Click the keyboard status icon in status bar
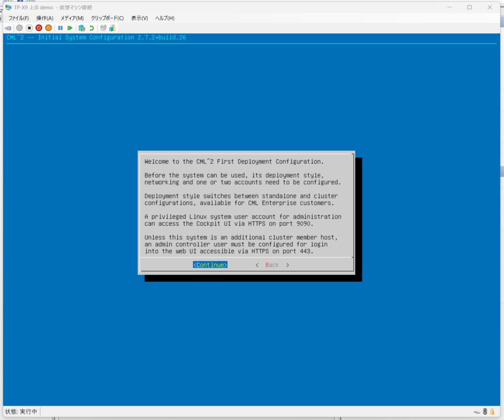 coord(477,412)
